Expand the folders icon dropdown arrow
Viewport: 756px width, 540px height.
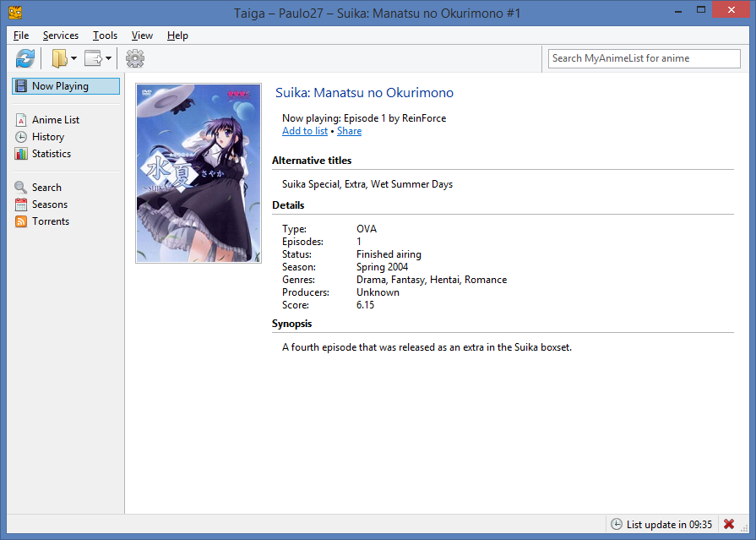point(73,58)
